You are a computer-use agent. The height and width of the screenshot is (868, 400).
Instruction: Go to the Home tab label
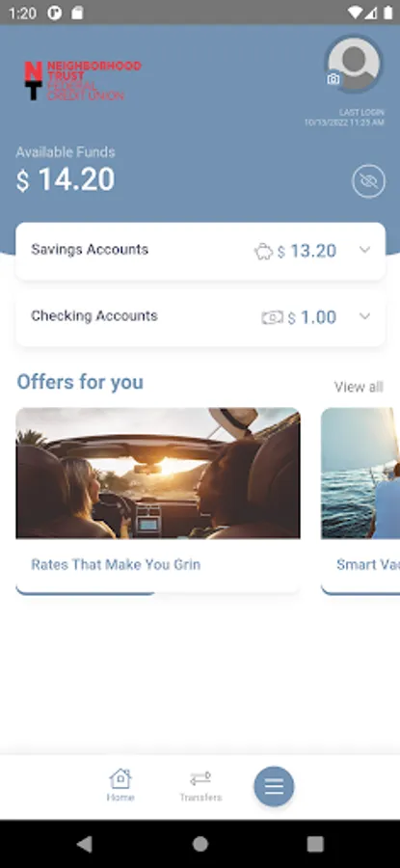pos(120,798)
